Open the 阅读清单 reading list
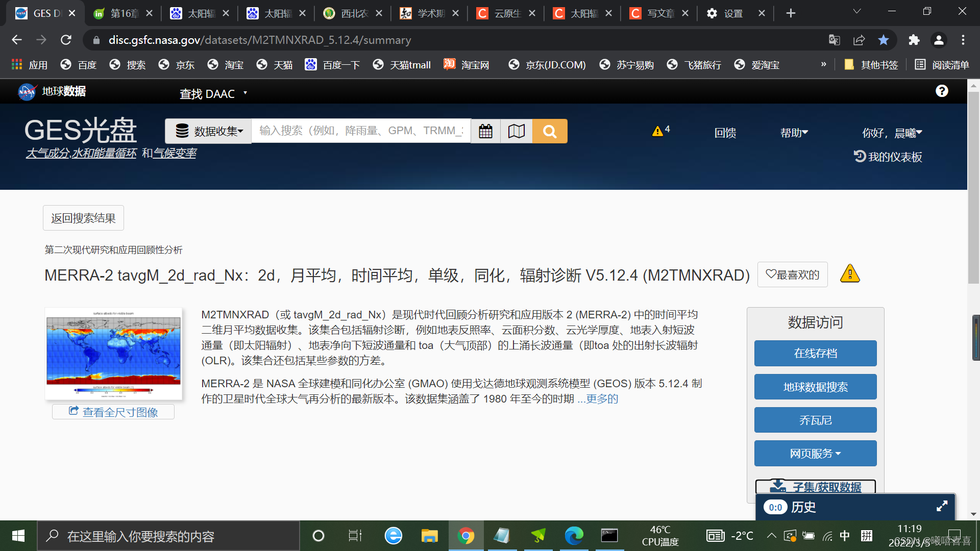 tap(942, 65)
